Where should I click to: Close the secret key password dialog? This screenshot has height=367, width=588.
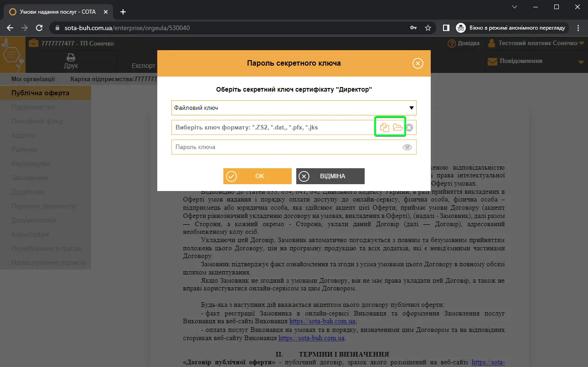(x=418, y=63)
